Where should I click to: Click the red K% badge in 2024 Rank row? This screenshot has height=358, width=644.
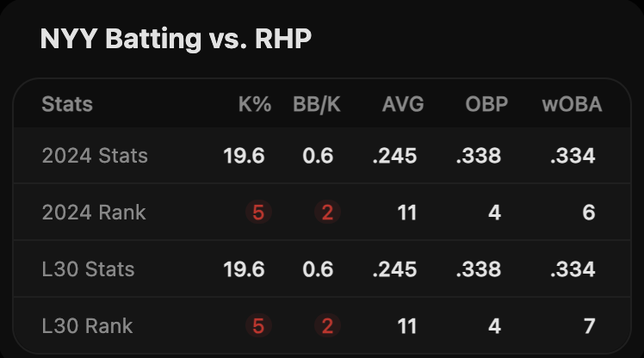pyautogui.click(x=257, y=212)
